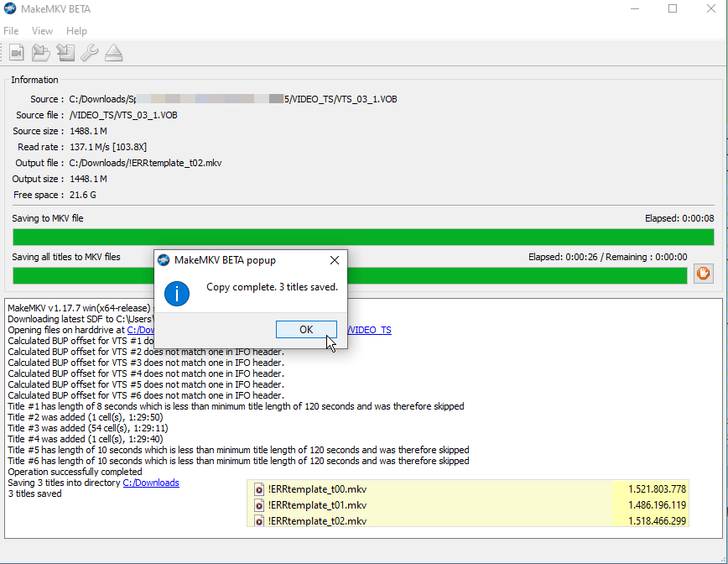
Task: Click the Elapsed 0:00:26 / Remaining label
Action: pyautogui.click(x=608, y=257)
